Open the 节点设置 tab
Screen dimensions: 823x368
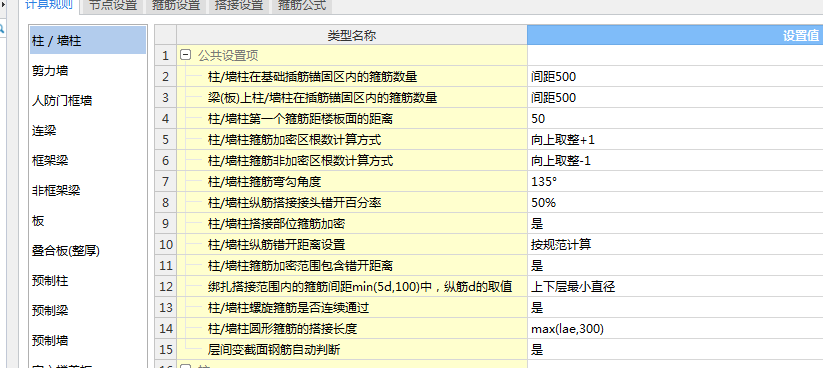click(113, 6)
